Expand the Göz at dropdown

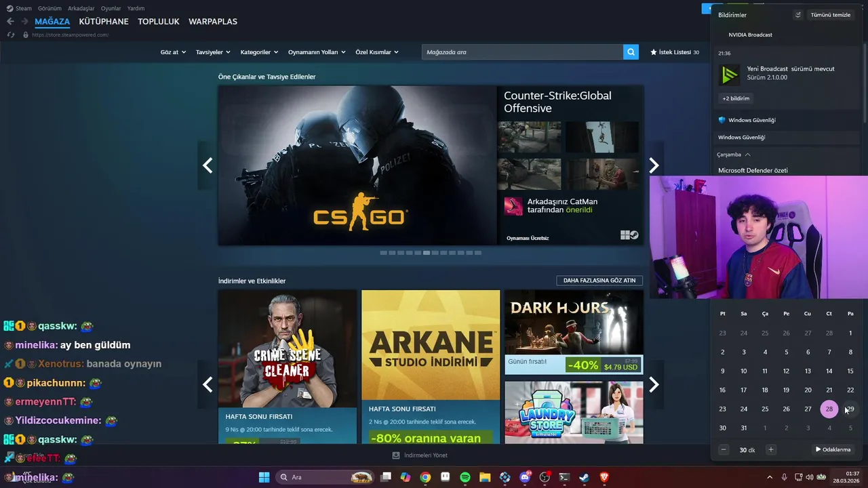(x=173, y=52)
